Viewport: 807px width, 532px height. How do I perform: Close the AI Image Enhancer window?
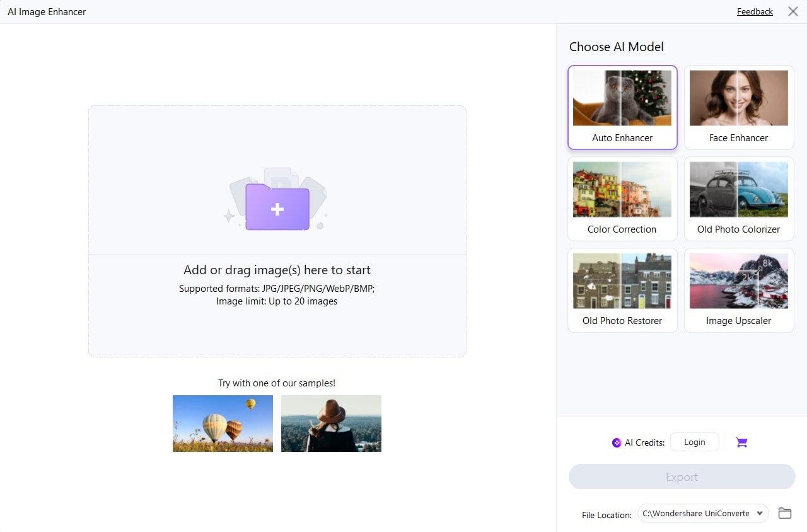[793, 11]
